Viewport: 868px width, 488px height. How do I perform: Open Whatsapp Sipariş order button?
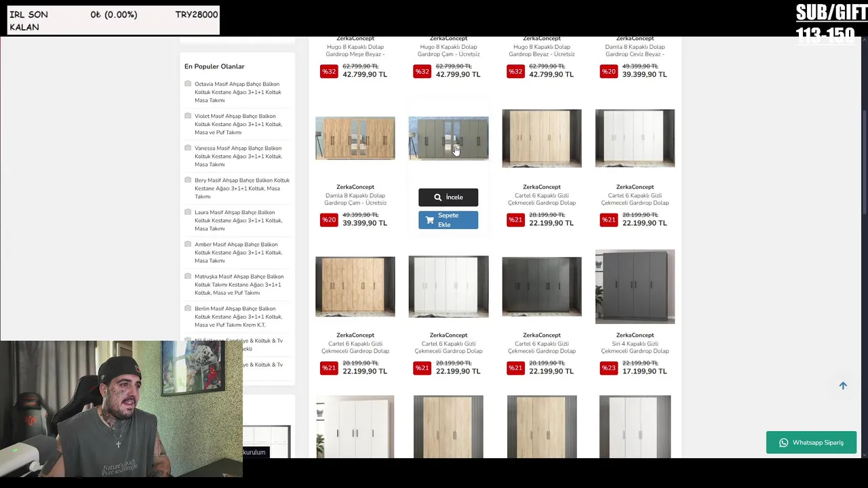(x=811, y=443)
